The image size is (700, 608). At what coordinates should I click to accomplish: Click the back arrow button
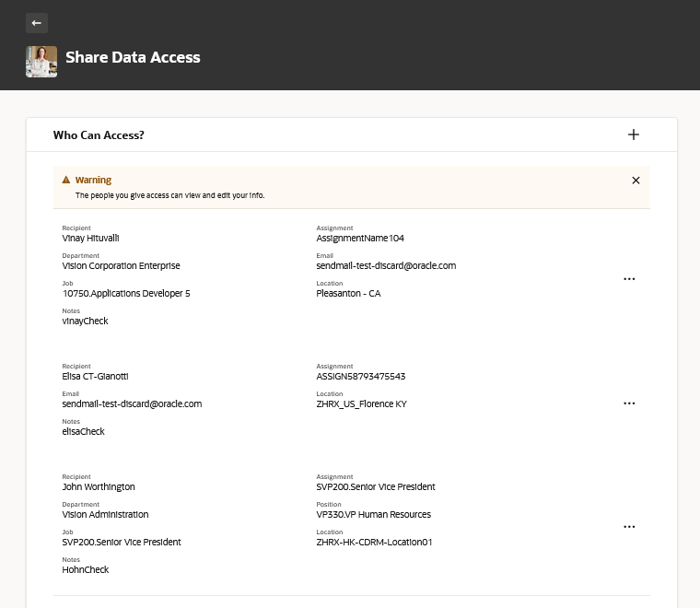tap(37, 23)
